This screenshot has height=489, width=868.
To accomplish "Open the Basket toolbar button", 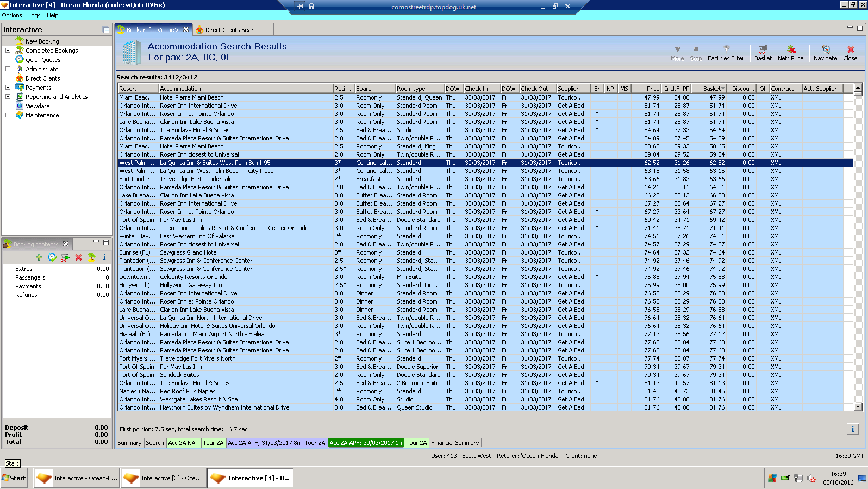I will (763, 53).
